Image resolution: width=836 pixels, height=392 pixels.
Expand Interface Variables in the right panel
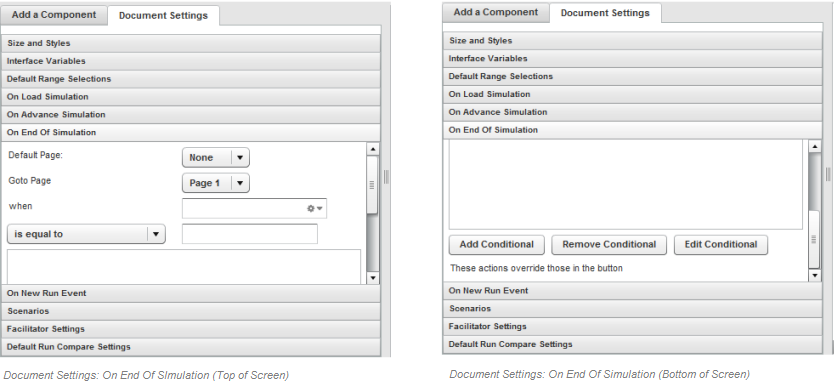pyautogui.click(x=632, y=59)
